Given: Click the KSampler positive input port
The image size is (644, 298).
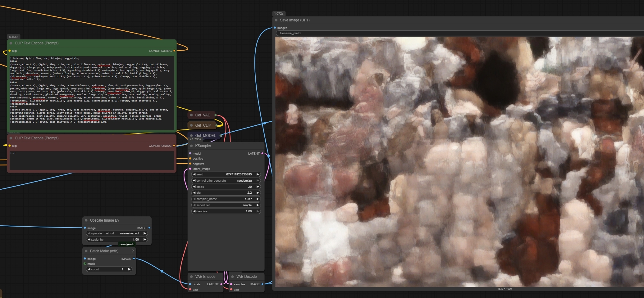Looking at the screenshot, I should pos(190,159).
